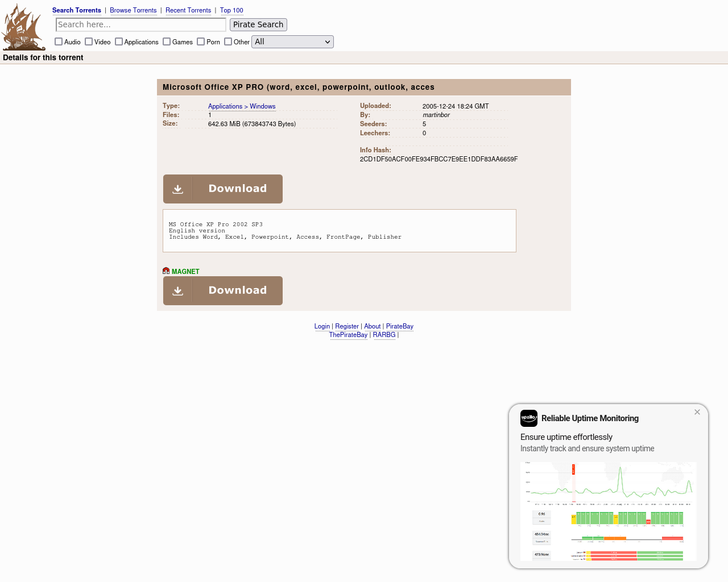Click ThePirateBay footer link
728x582 pixels.
(348, 335)
